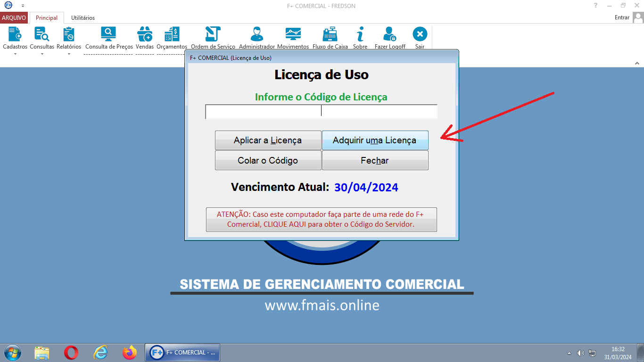Click the ribbon help question mark
This screenshot has width=644, height=362.
(596, 6)
